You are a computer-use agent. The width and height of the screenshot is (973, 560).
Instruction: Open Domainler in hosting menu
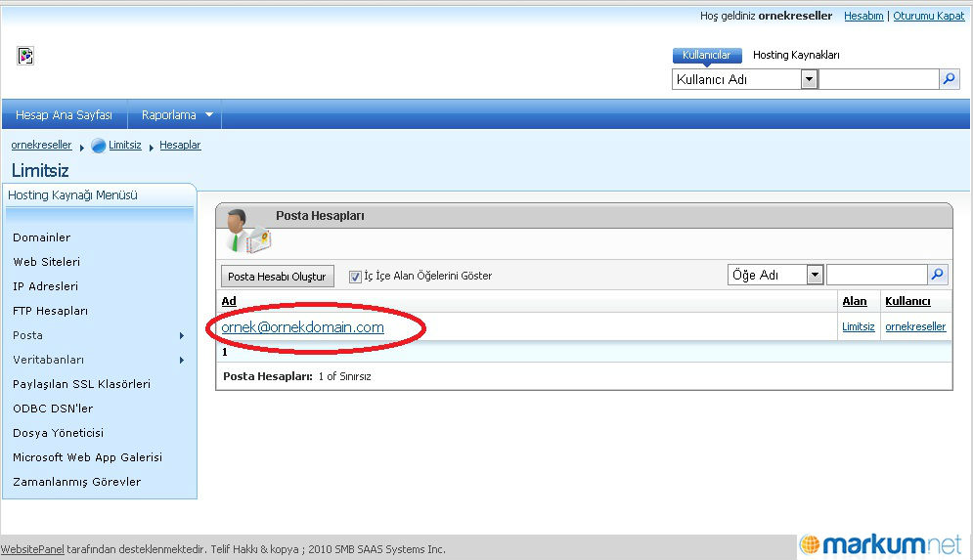(42, 237)
